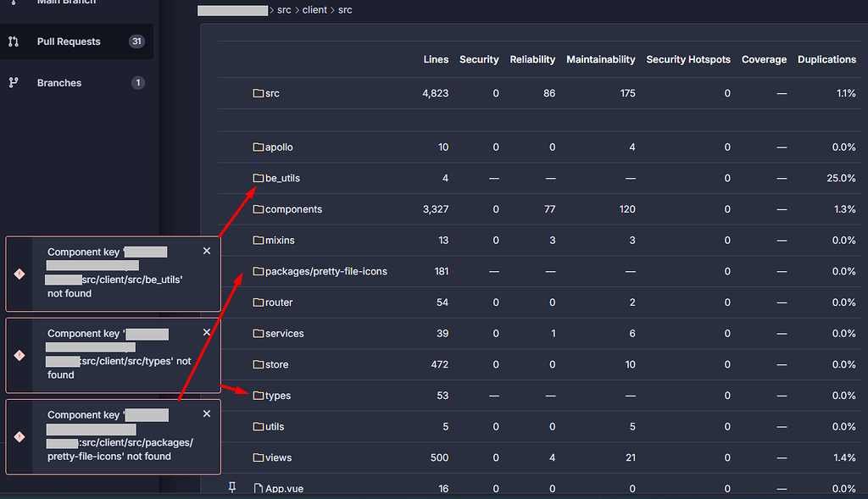Click the pin icon next to App.vue
The width and height of the screenshot is (868, 499).
[x=231, y=488]
